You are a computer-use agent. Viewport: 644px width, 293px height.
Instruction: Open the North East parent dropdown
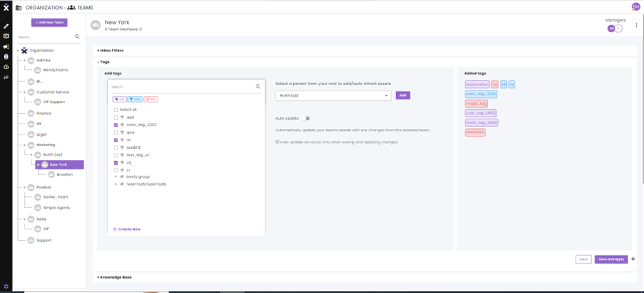[x=333, y=95]
